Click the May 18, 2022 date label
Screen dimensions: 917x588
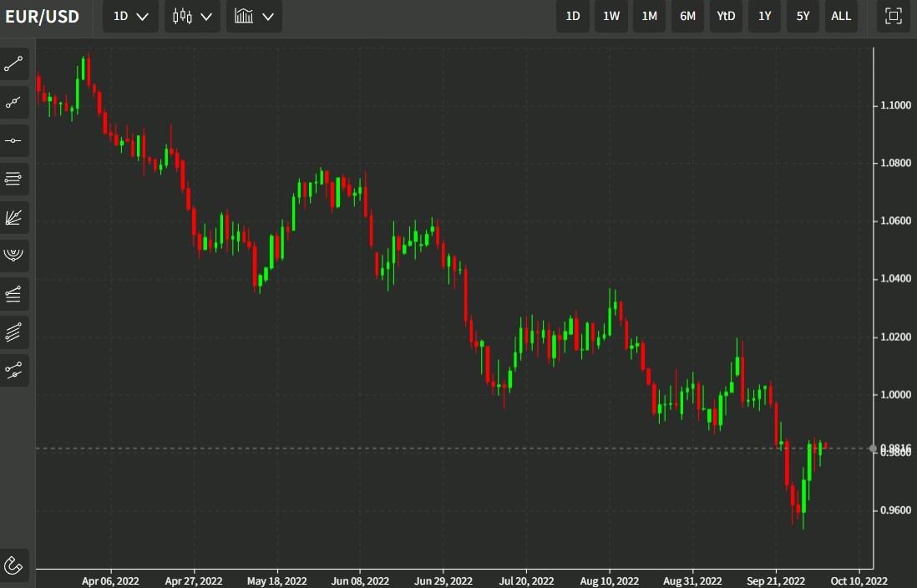click(276, 581)
